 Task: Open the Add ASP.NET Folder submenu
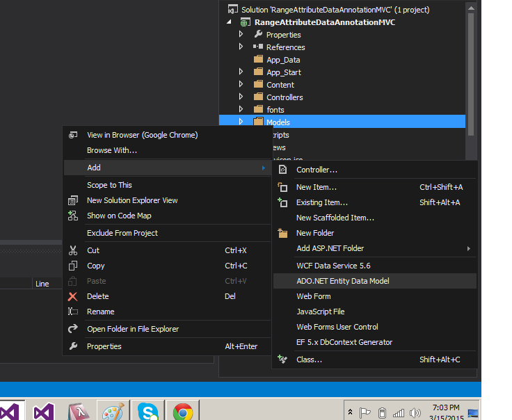(374, 248)
